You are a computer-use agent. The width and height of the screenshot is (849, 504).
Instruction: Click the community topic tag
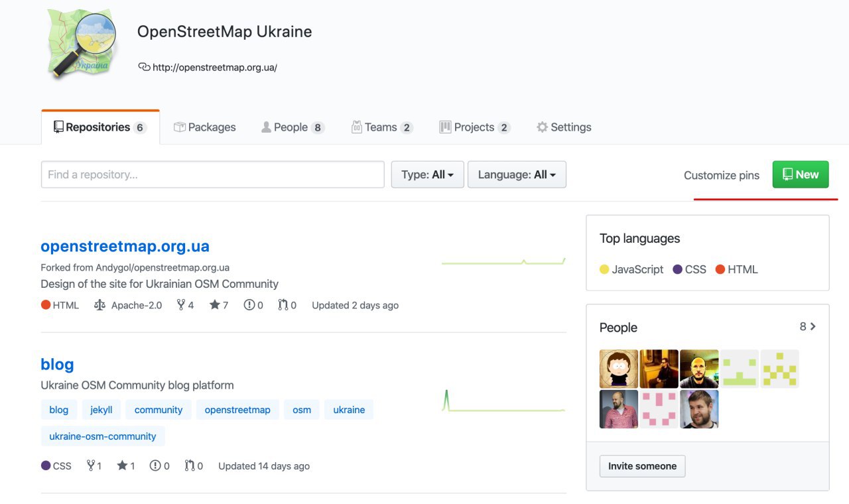(x=159, y=410)
